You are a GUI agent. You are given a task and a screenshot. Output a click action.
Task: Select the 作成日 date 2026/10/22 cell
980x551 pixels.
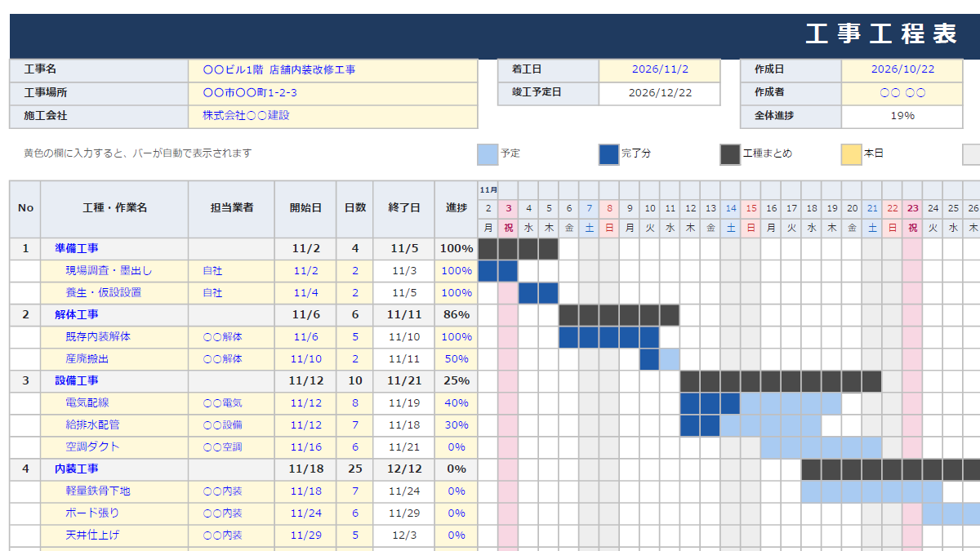902,70
